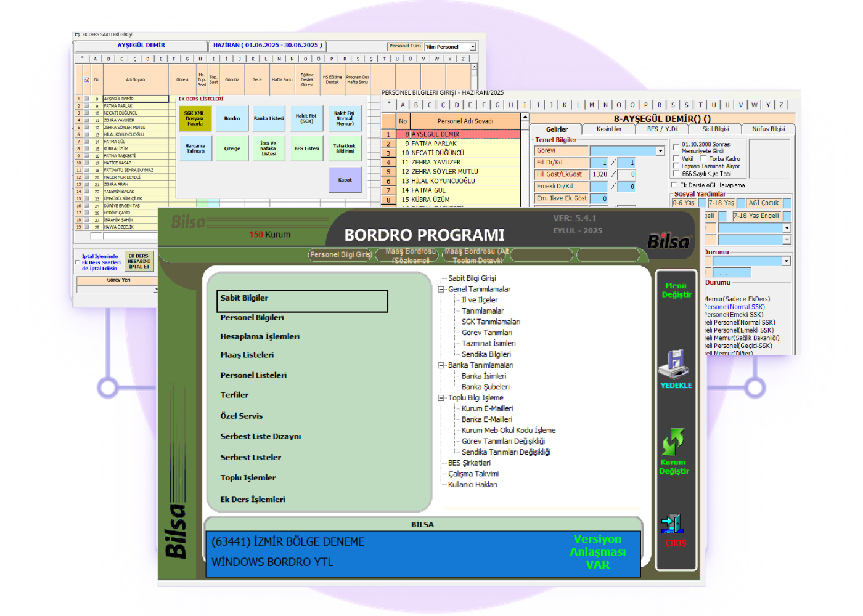The image size is (863, 616).
Task: Open the Personel Türü dropdown
Action: click(473, 47)
